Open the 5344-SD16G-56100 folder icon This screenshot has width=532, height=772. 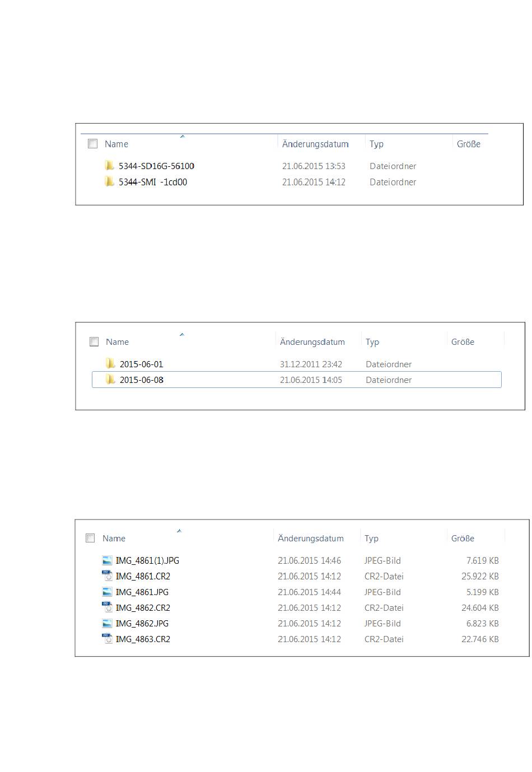(x=109, y=166)
